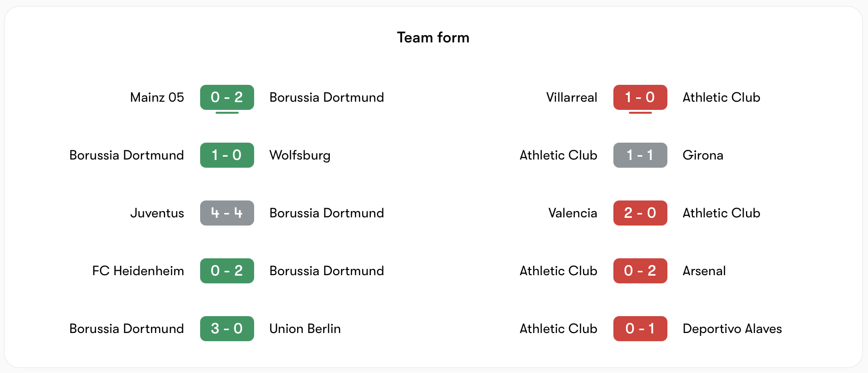This screenshot has height=373, width=868.
Task: Open the Wolfsburg team link
Action: 300,155
